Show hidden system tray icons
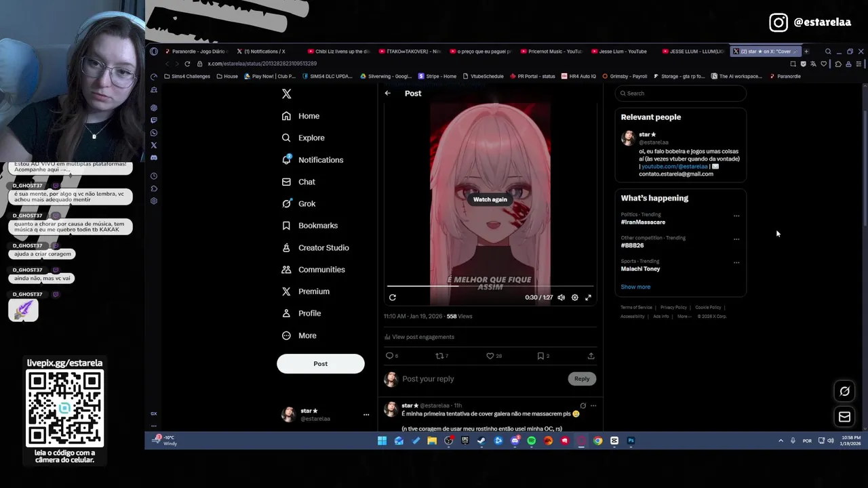The image size is (868, 488). pos(781,441)
